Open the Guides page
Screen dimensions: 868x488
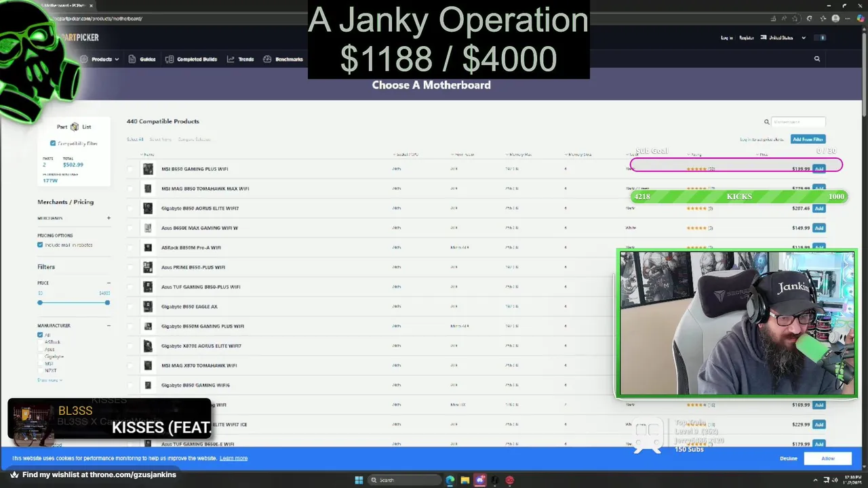(142, 59)
